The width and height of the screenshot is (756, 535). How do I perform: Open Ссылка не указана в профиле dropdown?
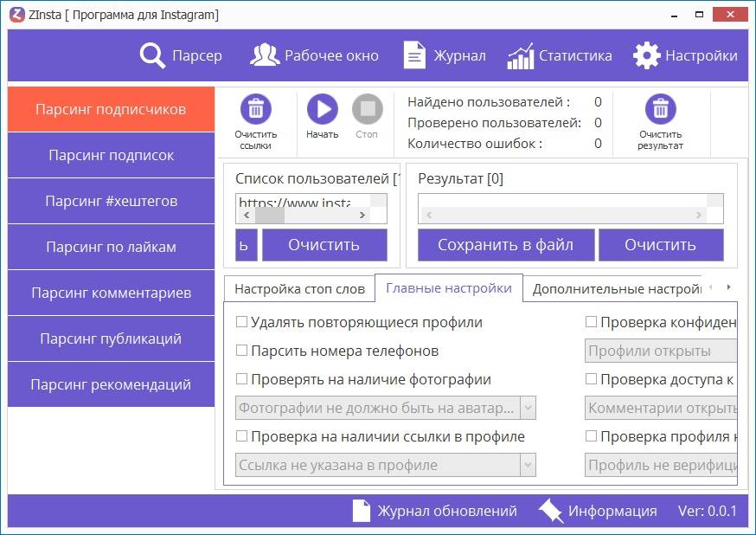(528, 465)
